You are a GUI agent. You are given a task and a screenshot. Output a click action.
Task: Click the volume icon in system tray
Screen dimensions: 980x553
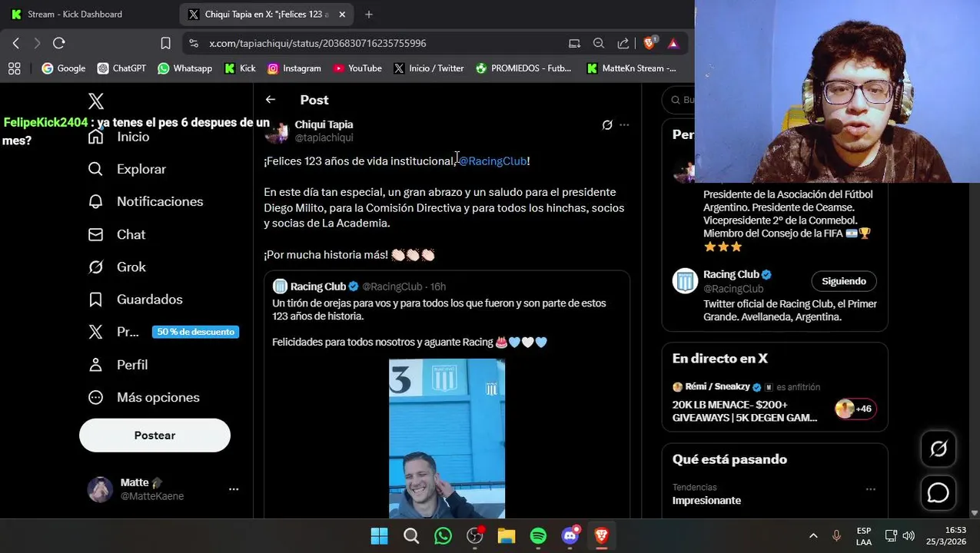click(x=909, y=536)
